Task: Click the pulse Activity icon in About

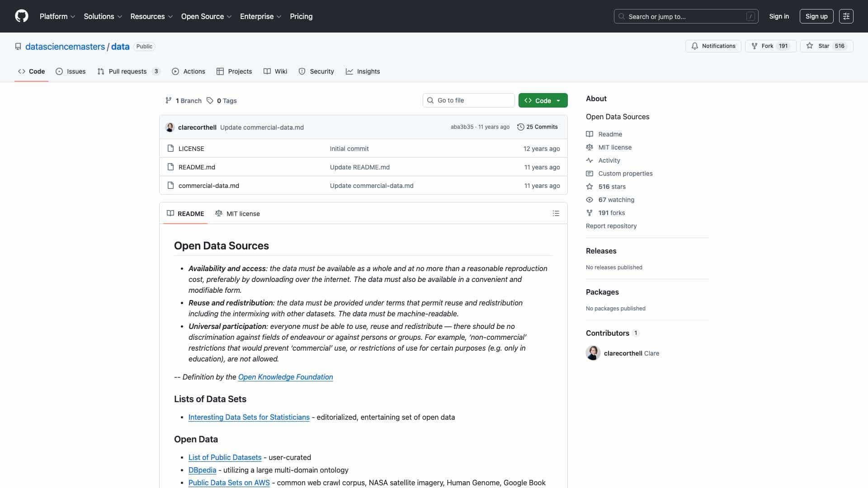Action: [590, 160]
